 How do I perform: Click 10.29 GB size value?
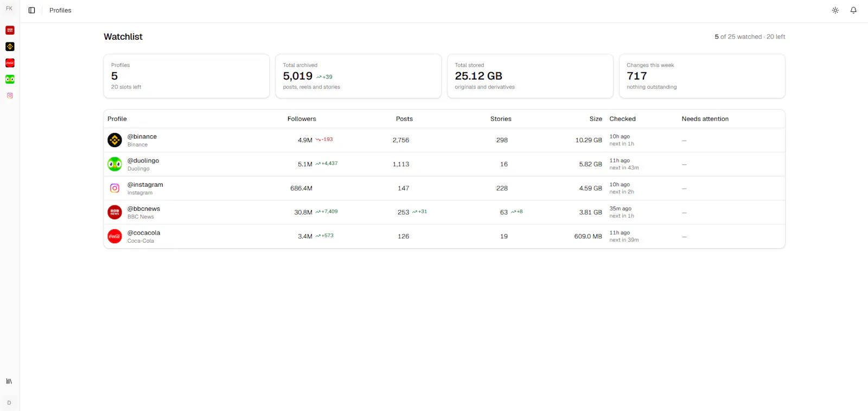589,140
